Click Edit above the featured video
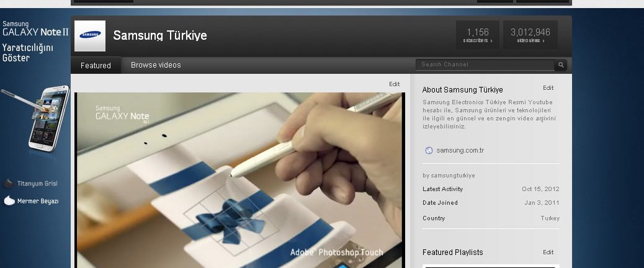Viewport: 644px width, 268px height. (x=394, y=84)
